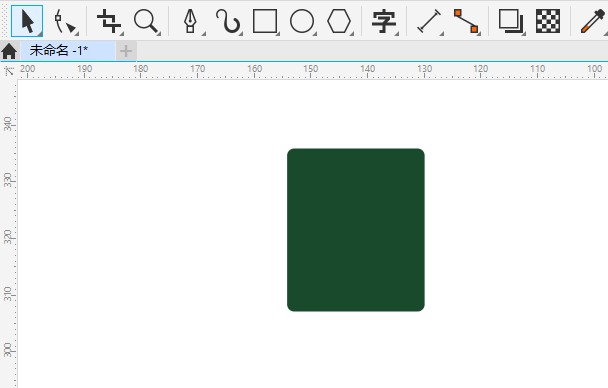Select the Pen drawing tool
The image size is (608, 388).
click(191, 21)
